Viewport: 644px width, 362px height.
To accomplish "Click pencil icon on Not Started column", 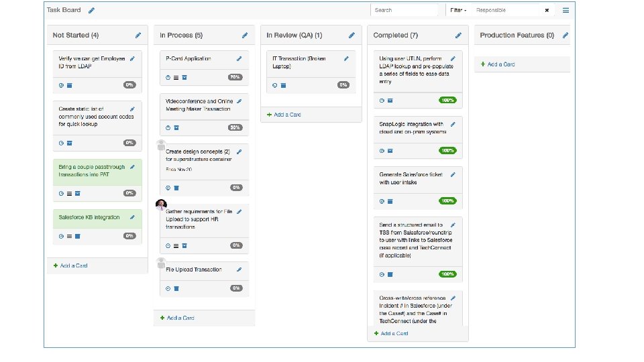I will coord(138,36).
